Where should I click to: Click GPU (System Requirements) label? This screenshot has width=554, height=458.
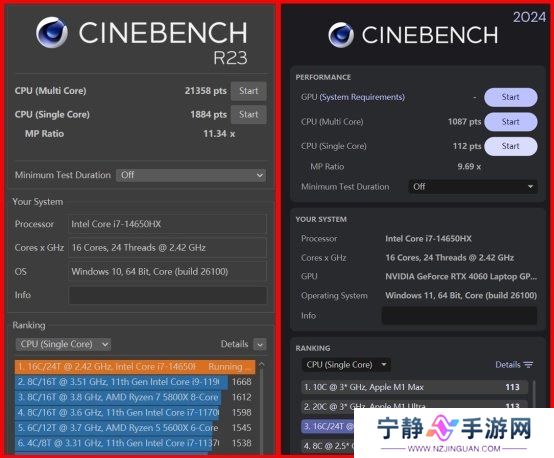[353, 97]
